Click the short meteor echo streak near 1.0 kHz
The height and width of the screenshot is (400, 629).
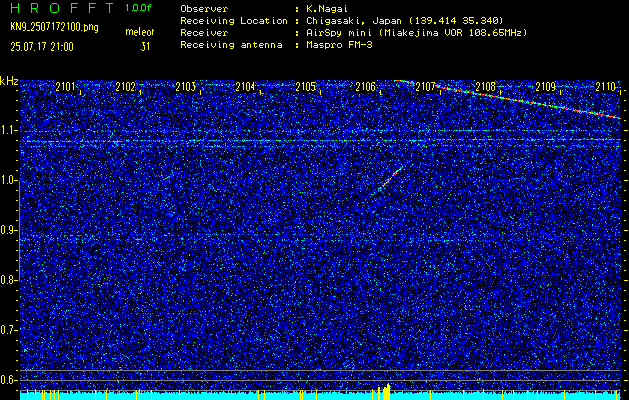[x=390, y=177]
